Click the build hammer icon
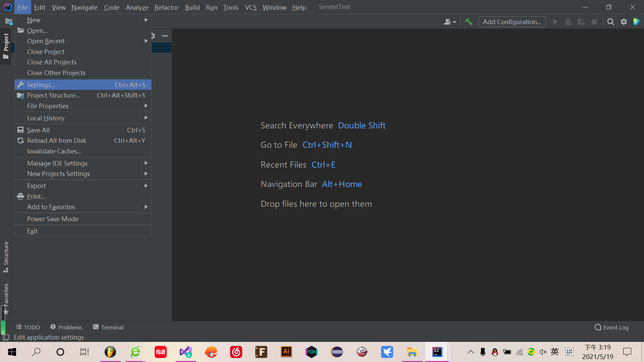The image size is (644, 362). (x=469, y=21)
